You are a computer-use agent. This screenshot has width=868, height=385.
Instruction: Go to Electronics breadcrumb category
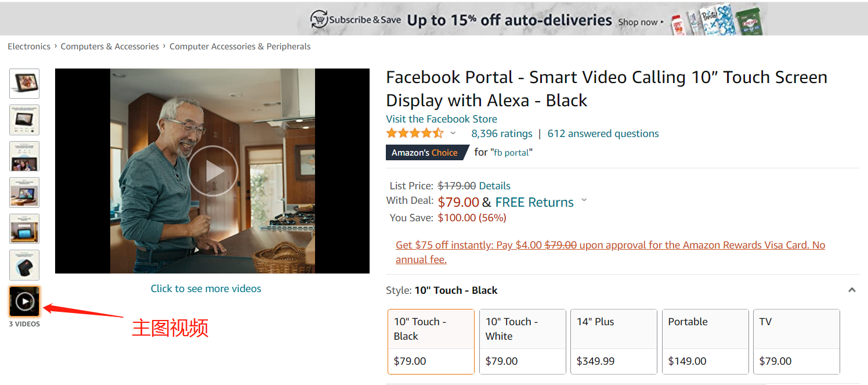click(x=29, y=46)
